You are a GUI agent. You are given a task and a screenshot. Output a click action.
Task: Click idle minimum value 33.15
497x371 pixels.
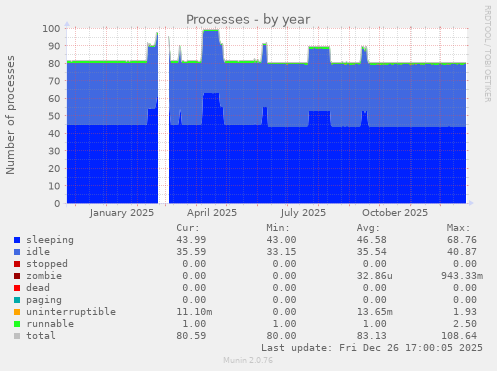coord(281,252)
